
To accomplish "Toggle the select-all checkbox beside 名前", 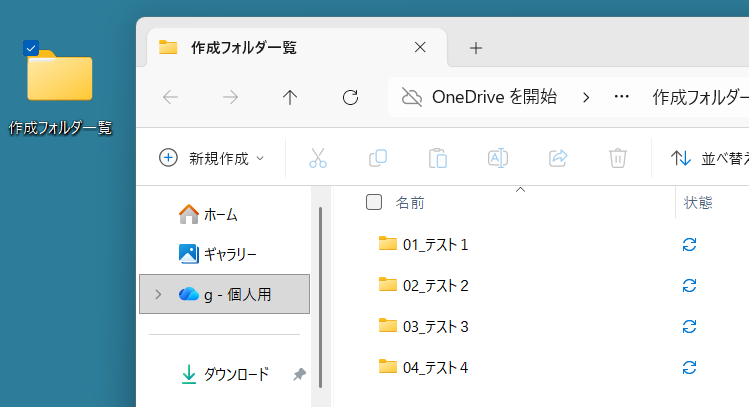I will tap(374, 202).
